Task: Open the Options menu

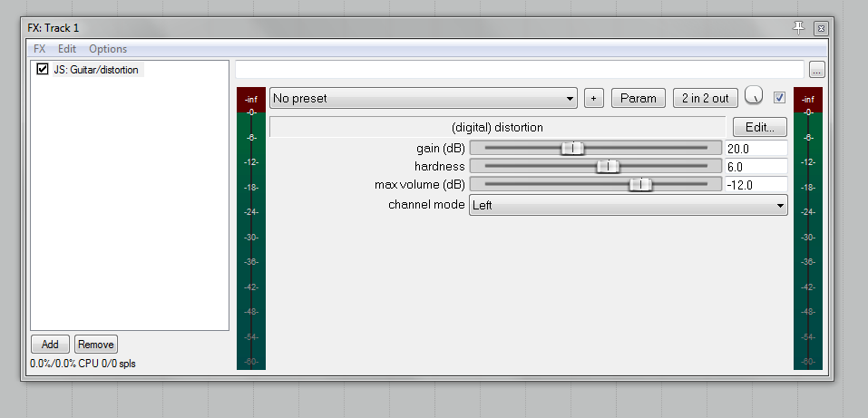Action: 108,49
